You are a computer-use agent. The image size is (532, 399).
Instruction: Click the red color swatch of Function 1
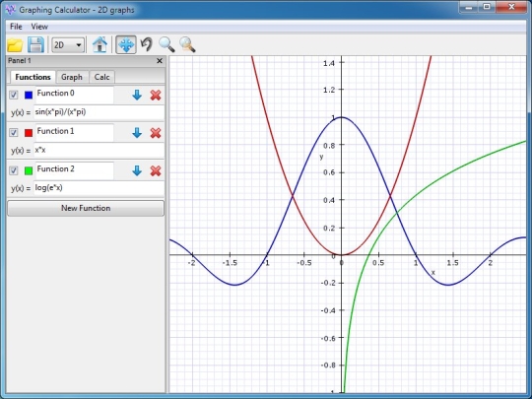click(x=29, y=133)
